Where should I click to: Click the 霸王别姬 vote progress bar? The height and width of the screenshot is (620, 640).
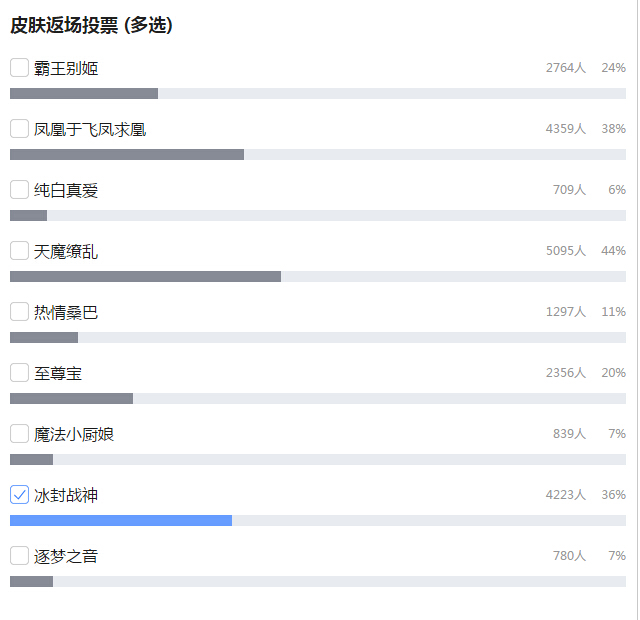[x=318, y=93]
